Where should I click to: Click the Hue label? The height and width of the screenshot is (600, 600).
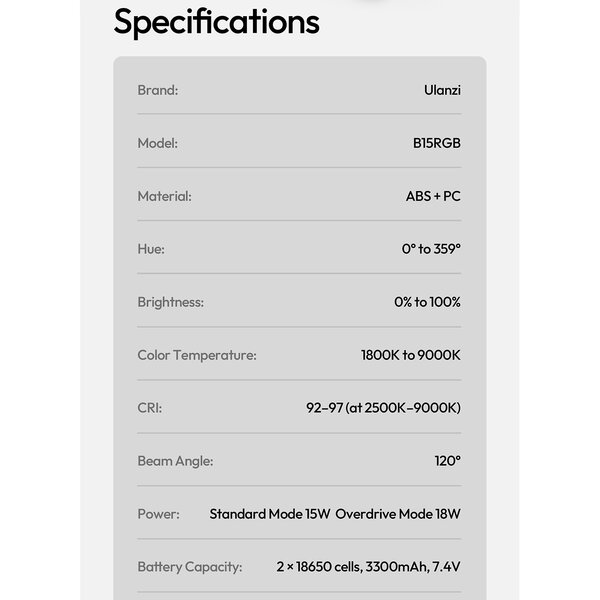tap(151, 249)
